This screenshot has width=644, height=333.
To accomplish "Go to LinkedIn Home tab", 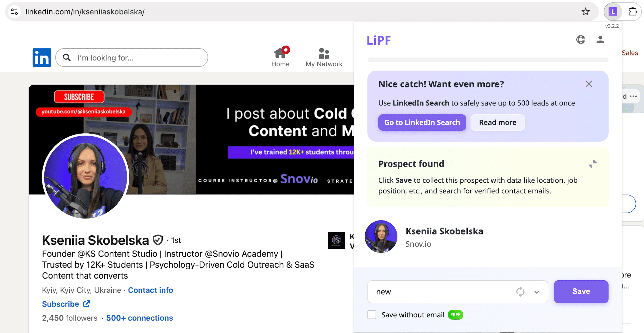I will click(280, 57).
